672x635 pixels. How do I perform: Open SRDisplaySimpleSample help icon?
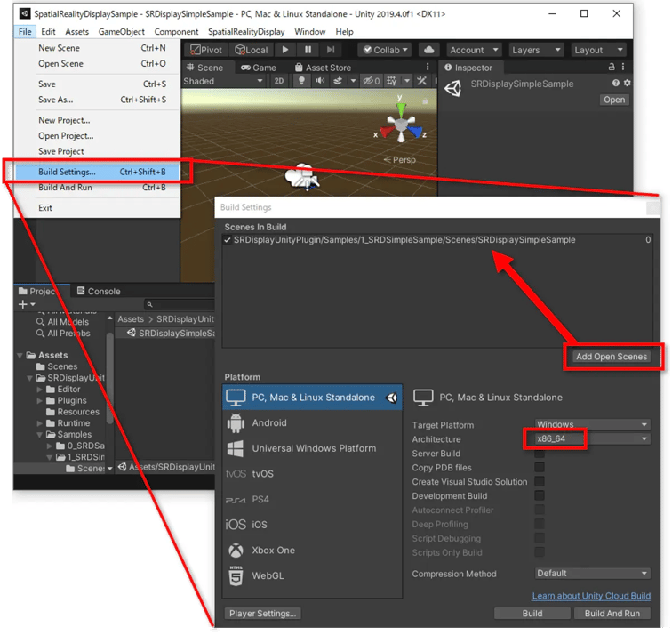tap(616, 83)
